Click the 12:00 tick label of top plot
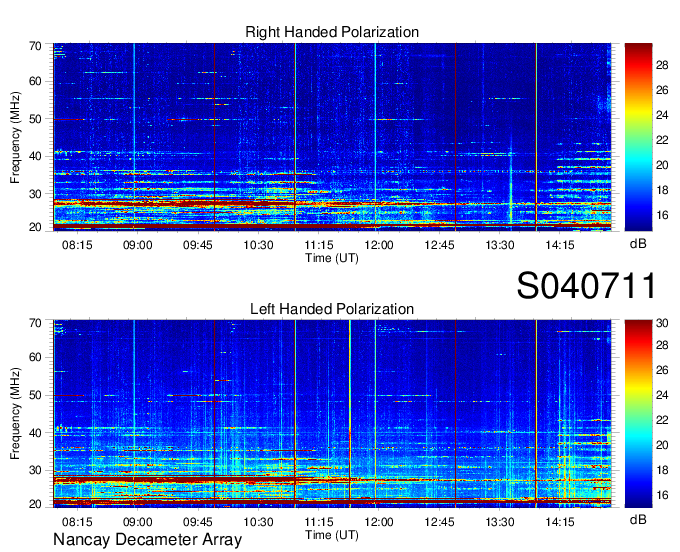Screen dimensions: 680x552 coord(379,245)
